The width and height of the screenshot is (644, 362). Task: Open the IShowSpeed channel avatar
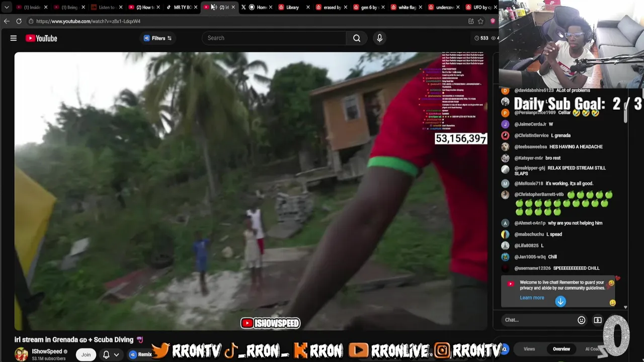pyautogui.click(x=21, y=354)
